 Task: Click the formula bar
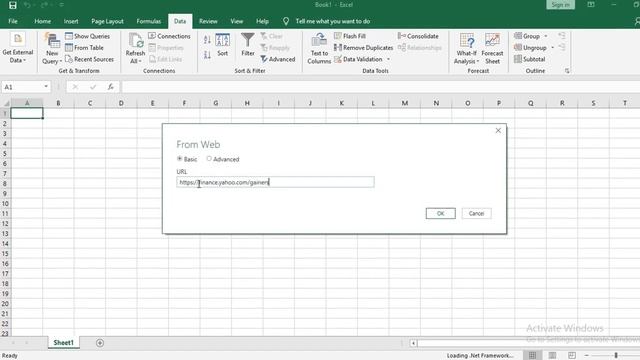point(380,87)
